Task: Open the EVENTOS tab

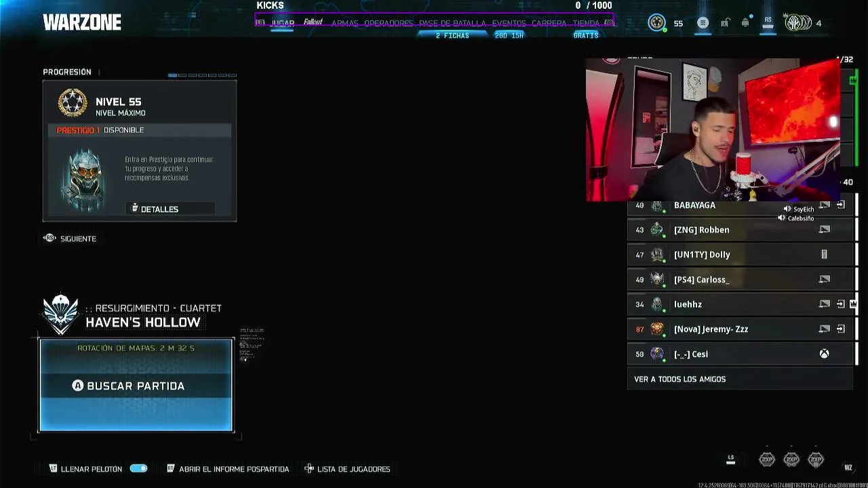Action: 509,23
